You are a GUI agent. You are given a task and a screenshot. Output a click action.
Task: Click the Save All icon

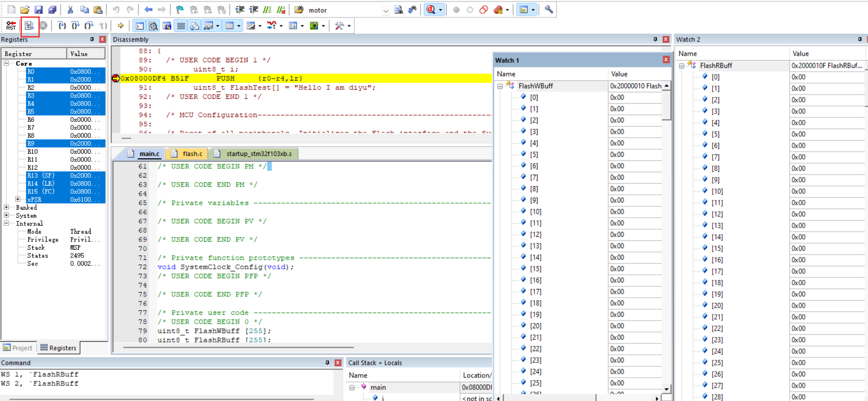(53, 10)
